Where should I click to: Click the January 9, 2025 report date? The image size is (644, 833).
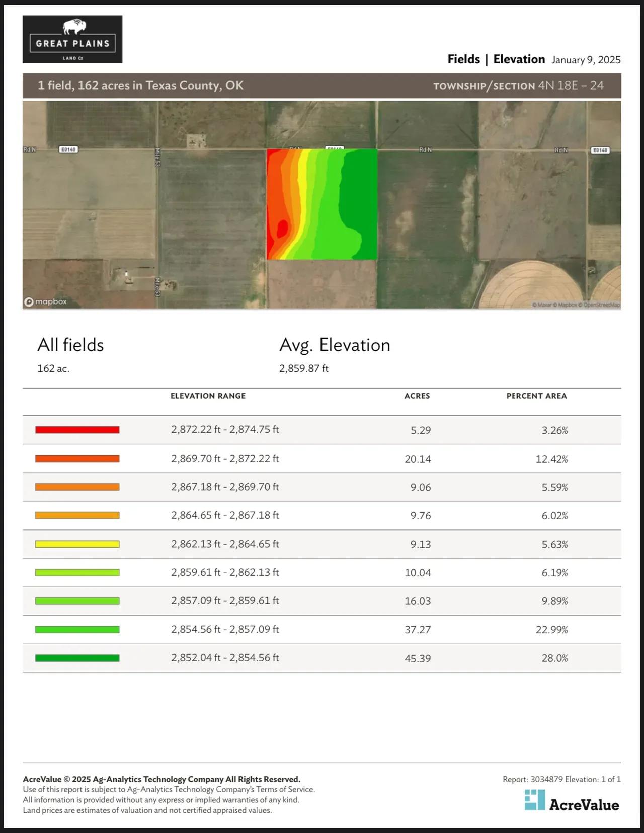(x=586, y=60)
